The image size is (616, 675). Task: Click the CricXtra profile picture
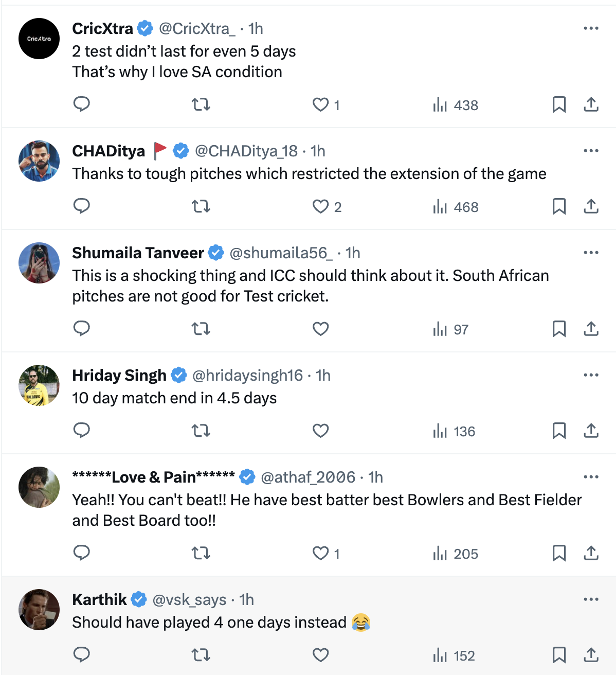pyautogui.click(x=39, y=39)
